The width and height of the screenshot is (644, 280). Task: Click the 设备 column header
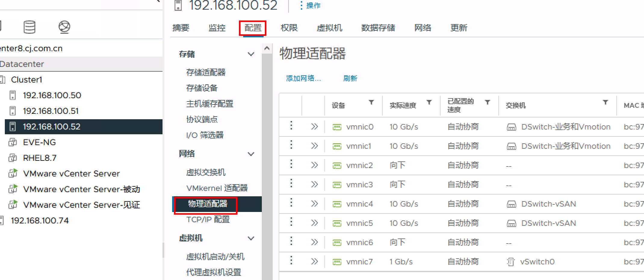coord(338,105)
